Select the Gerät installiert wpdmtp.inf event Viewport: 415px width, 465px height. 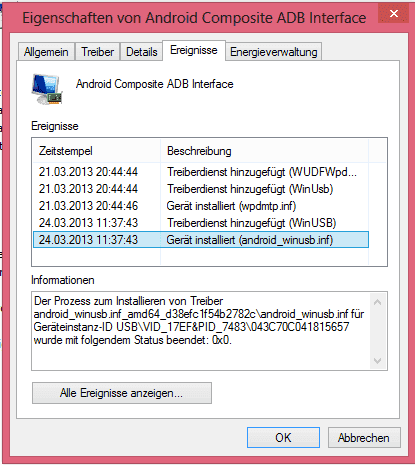coord(201,206)
